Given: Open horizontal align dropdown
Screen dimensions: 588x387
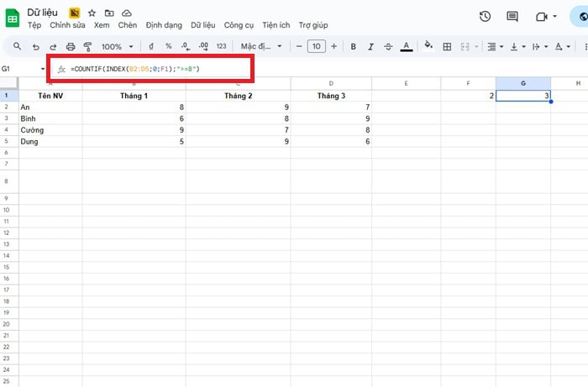Looking at the screenshot, I should click(x=495, y=46).
